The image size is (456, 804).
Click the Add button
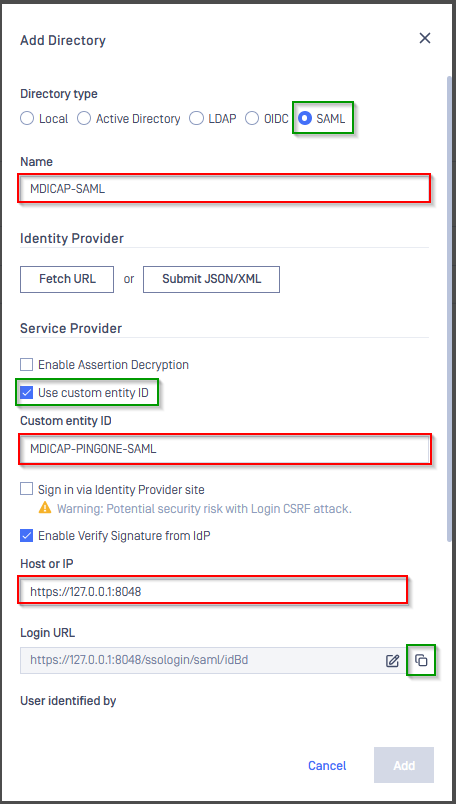click(404, 765)
